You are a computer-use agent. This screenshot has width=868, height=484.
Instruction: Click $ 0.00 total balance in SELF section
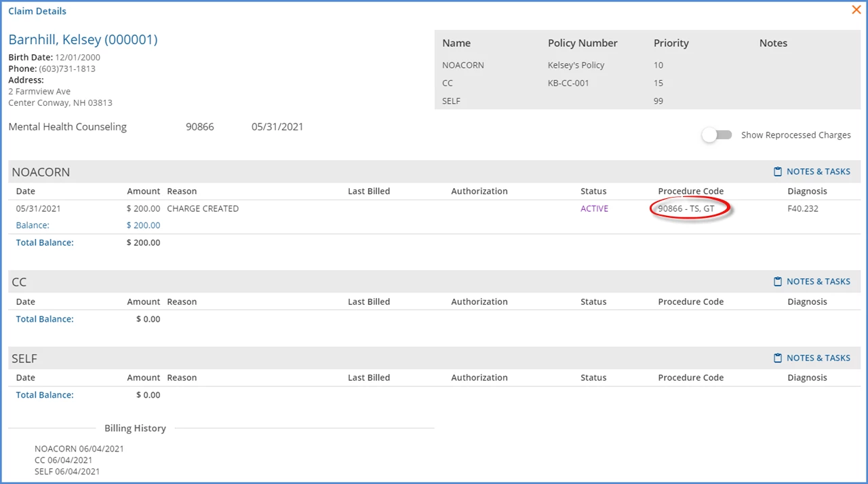pyautogui.click(x=148, y=395)
